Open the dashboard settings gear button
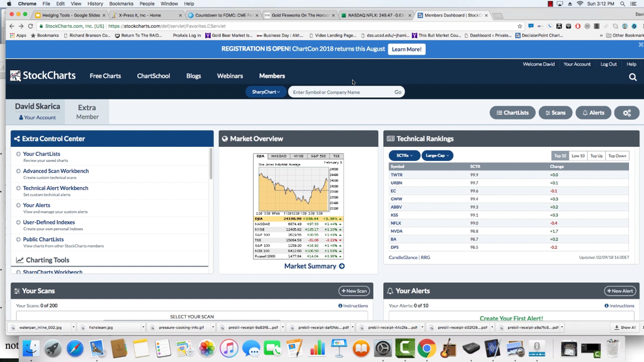The image size is (644, 362). (x=627, y=113)
